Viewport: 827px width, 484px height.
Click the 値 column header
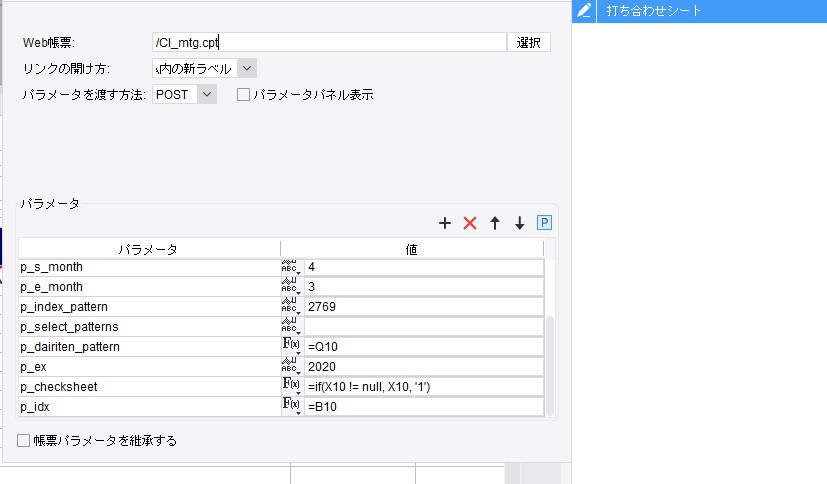click(412, 249)
